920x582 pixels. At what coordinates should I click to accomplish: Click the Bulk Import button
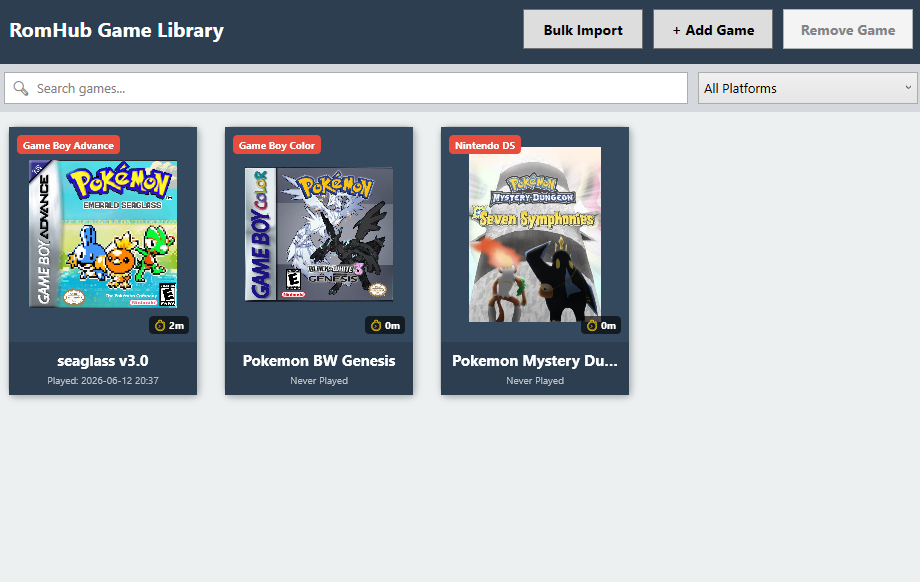point(583,29)
